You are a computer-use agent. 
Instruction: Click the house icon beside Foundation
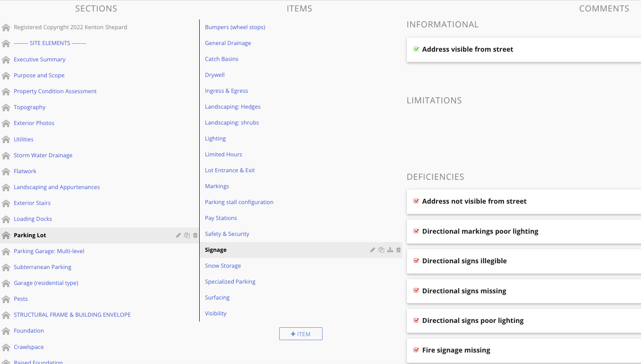click(6, 331)
